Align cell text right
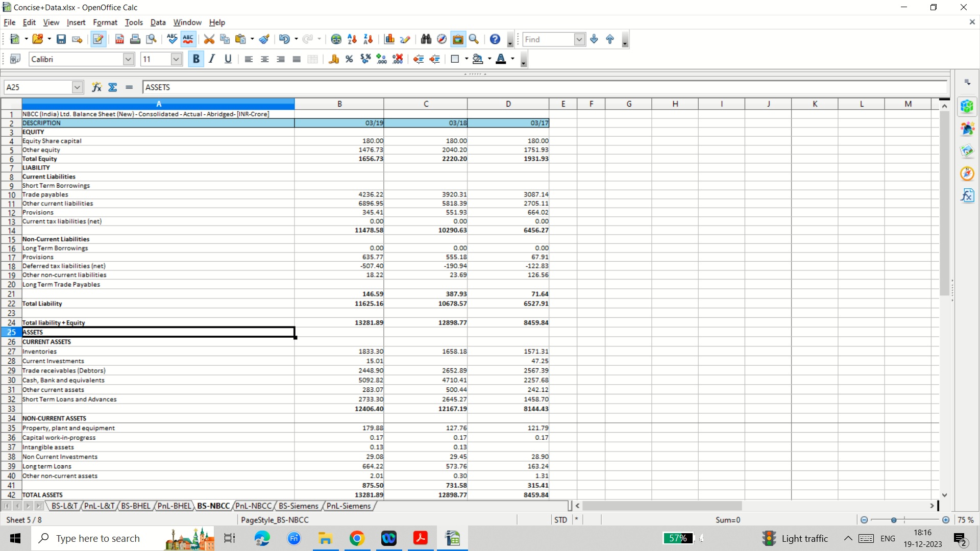 [x=281, y=59]
